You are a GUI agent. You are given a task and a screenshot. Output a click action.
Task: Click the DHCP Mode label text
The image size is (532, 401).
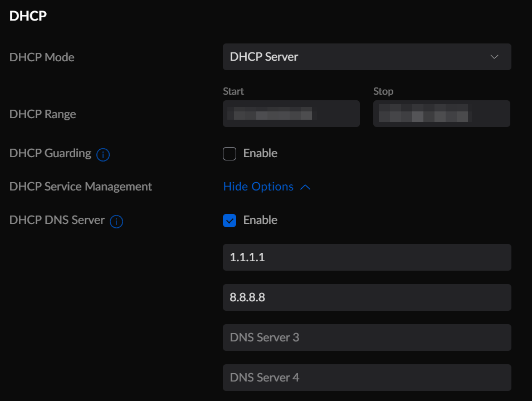click(x=42, y=57)
